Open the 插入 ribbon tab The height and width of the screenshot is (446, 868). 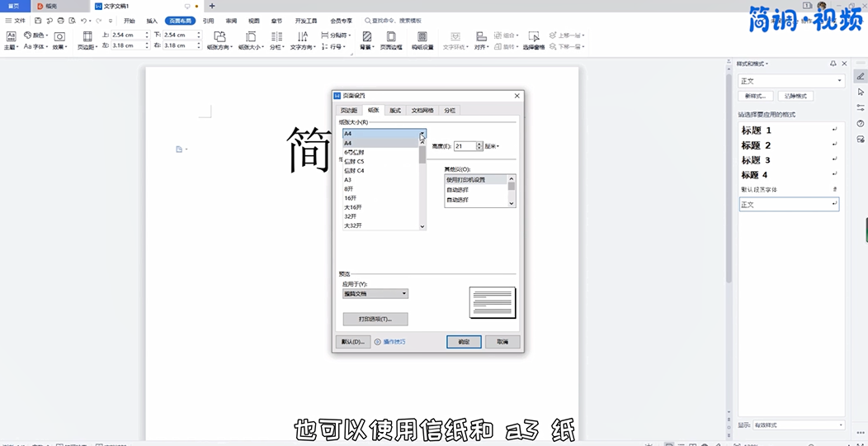152,21
